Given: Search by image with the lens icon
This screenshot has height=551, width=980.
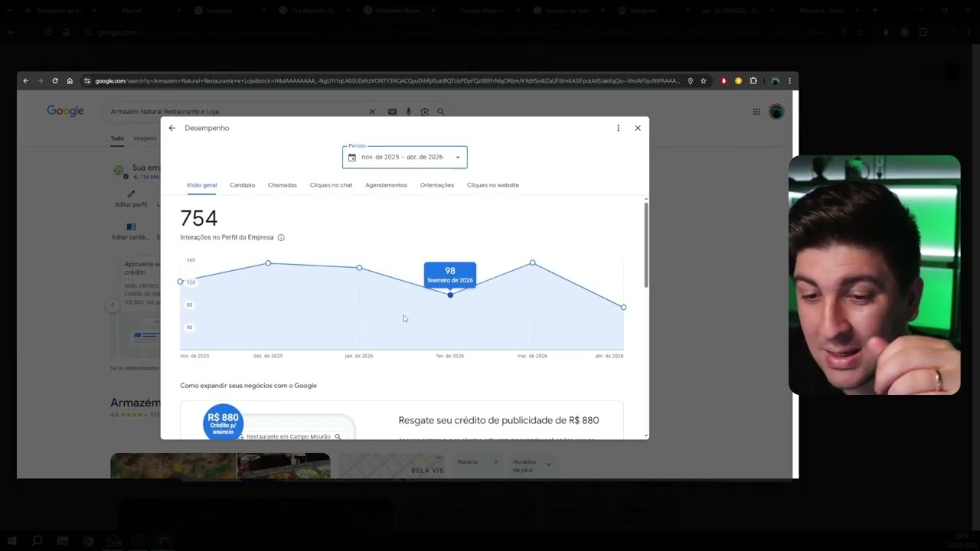Looking at the screenshot, I should click(x=425, y=112).
